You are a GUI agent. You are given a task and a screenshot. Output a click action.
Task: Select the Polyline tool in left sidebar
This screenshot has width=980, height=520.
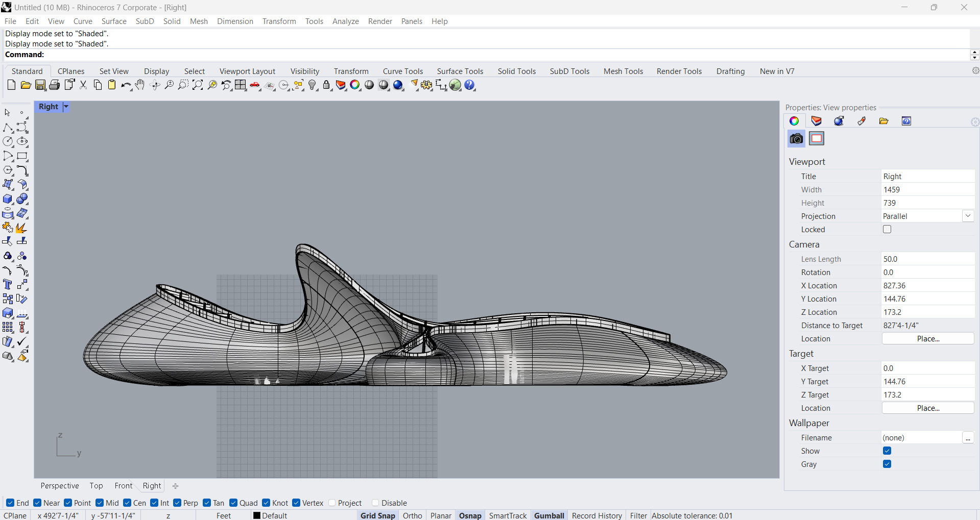[x=8, y=128]
